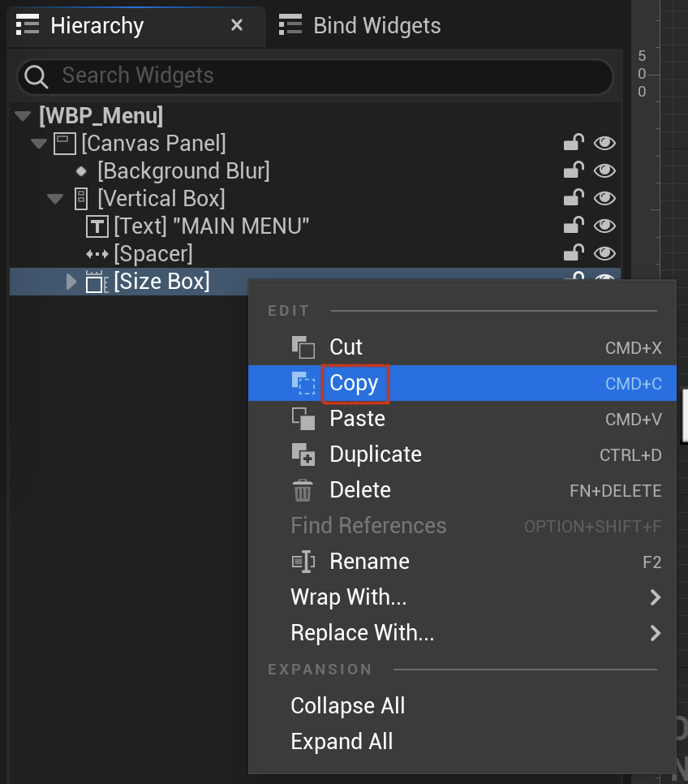Click the Delete trash can icon
Image resolution: width=688 pixels, height=784 pixels.
coord(303,490)
